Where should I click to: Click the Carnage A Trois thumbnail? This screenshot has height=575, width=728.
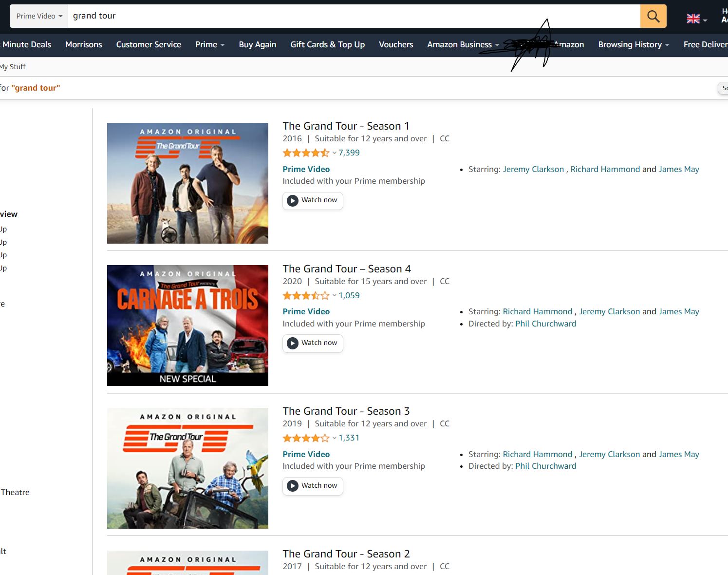coord(187,325)
